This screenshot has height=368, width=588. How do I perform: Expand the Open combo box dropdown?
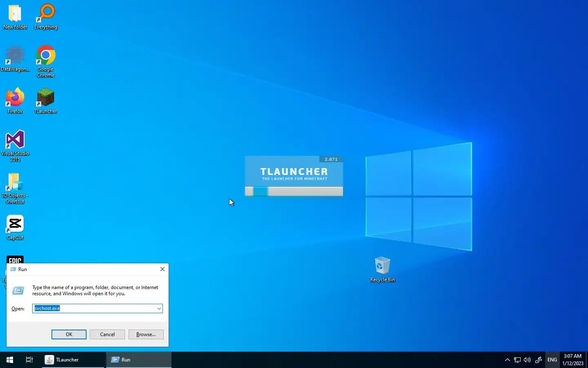coord(159,309)
